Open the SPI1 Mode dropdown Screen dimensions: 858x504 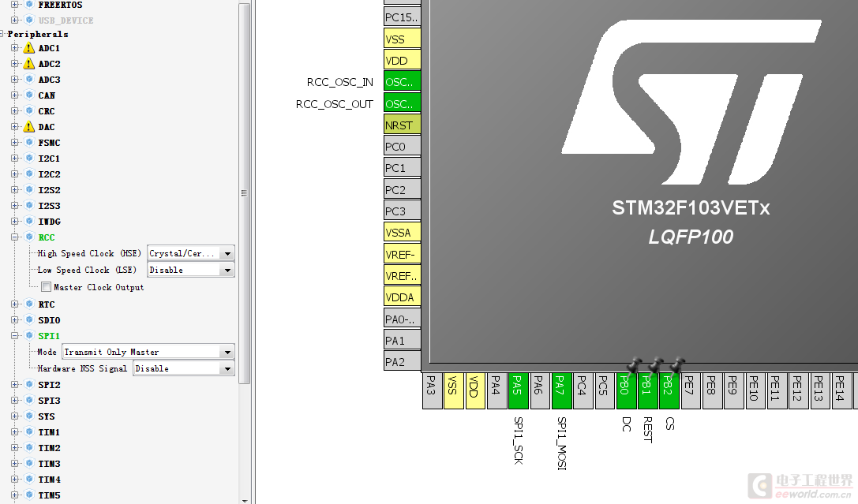click(x=148, y=352)
